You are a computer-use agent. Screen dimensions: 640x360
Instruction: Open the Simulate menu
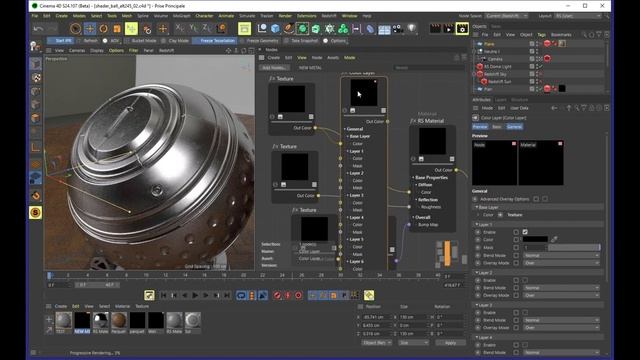pos(247,16)
